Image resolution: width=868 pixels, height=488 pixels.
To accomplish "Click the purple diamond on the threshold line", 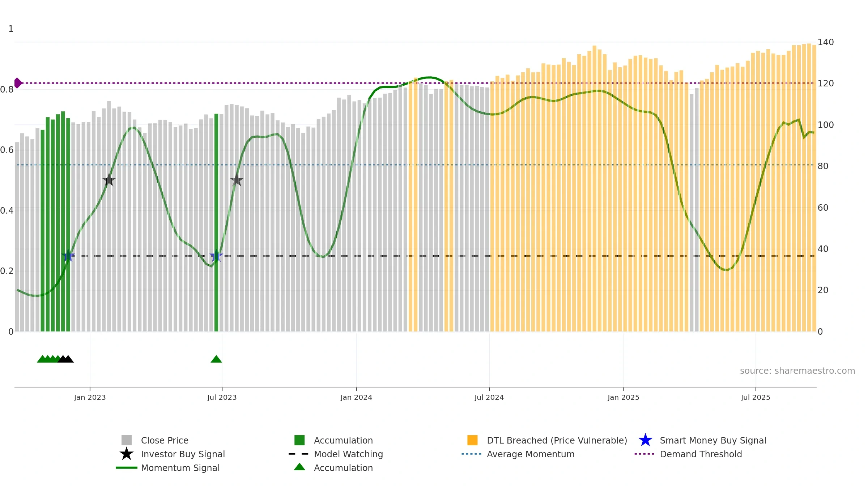I will coord(18,83).
